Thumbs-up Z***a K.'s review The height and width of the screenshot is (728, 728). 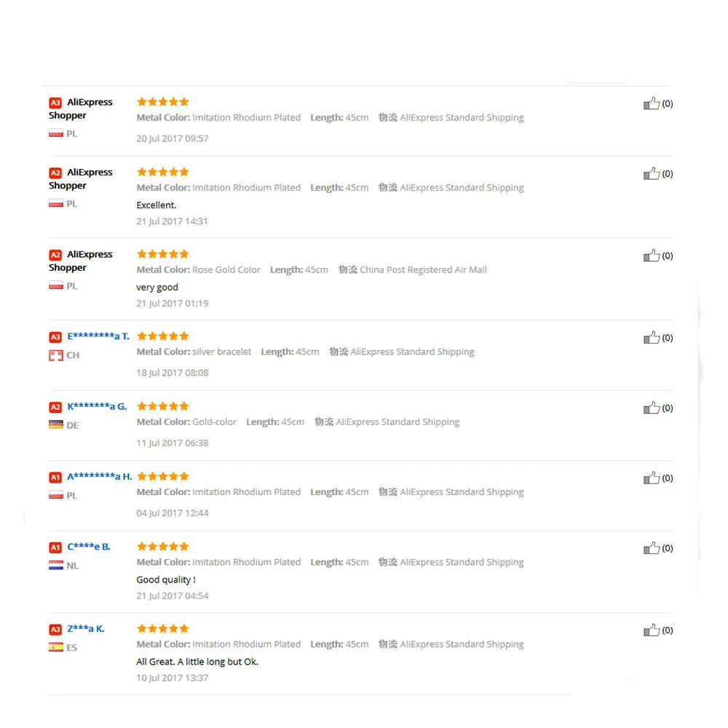click(652, 630)
